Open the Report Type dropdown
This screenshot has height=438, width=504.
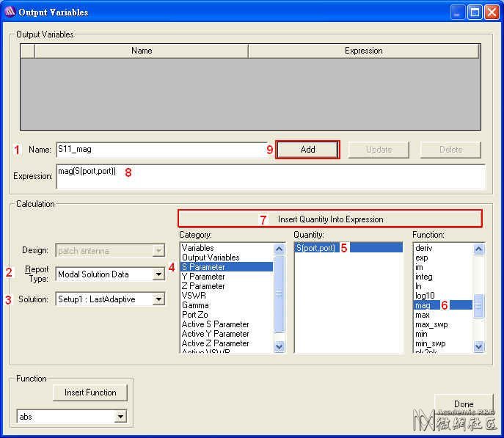click(158, 274)
